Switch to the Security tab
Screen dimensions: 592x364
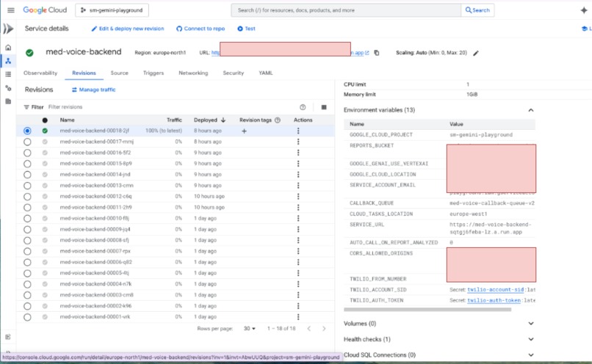coord(234,73)
